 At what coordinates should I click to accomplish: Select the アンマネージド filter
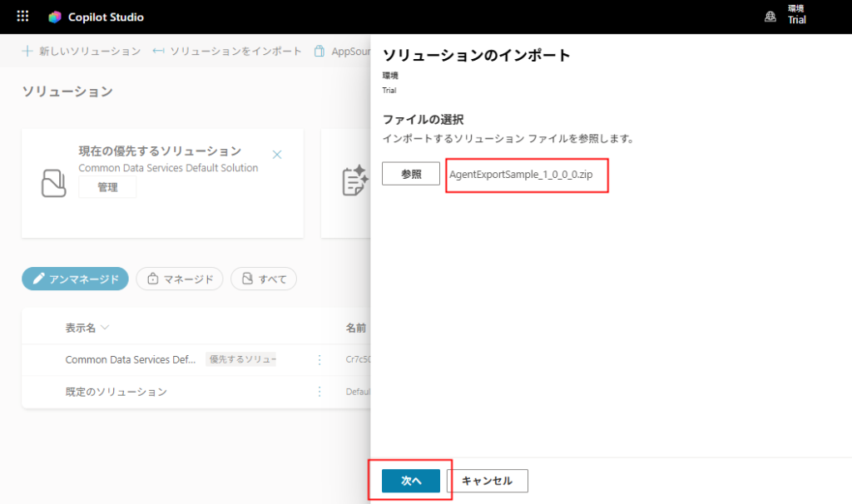click(75, 279)
